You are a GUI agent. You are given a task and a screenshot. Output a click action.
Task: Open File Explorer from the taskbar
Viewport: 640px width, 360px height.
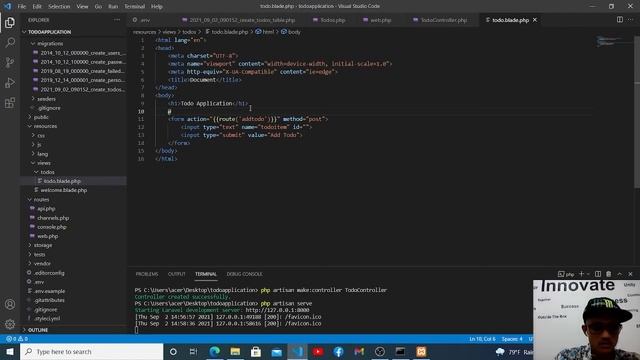235,351
